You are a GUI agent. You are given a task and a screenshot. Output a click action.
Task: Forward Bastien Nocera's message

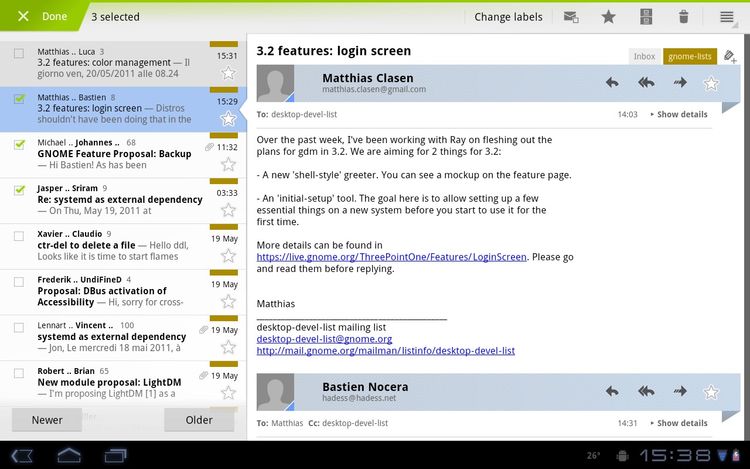(x=680, y=390)
